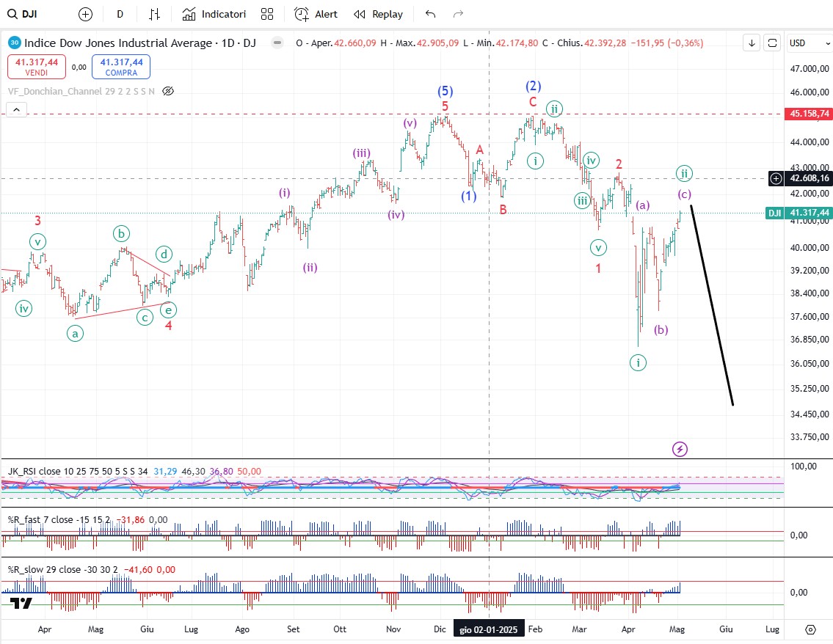Click the TradingView logo
The width and height of the screenshot is (833, 644).
21,603
